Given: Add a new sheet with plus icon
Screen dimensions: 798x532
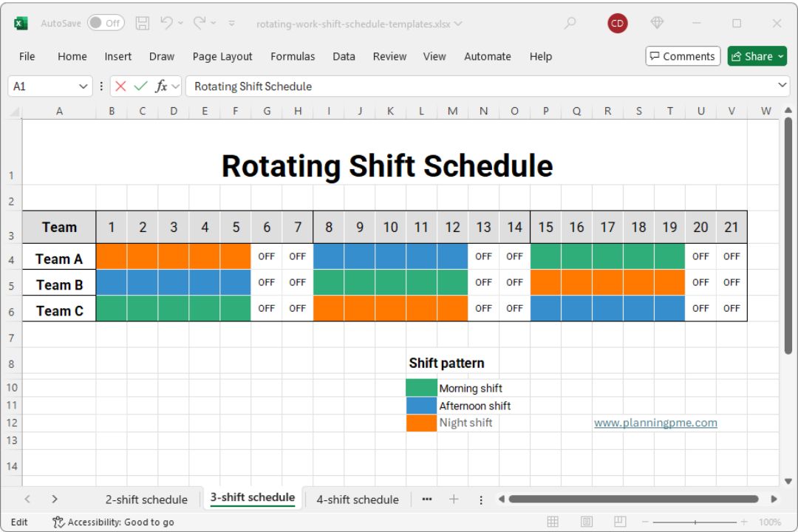Looking at the screenshot, I should click(x=454, y=499).
